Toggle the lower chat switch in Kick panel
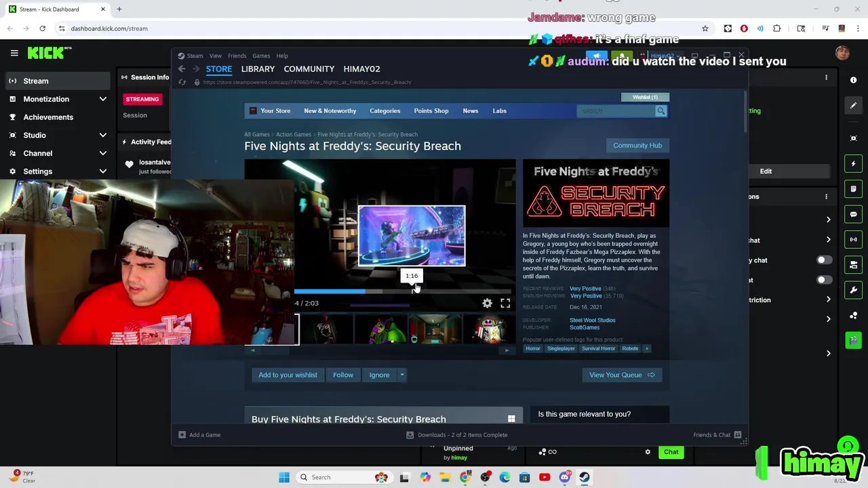868x488 pixels. coord(824,280)
